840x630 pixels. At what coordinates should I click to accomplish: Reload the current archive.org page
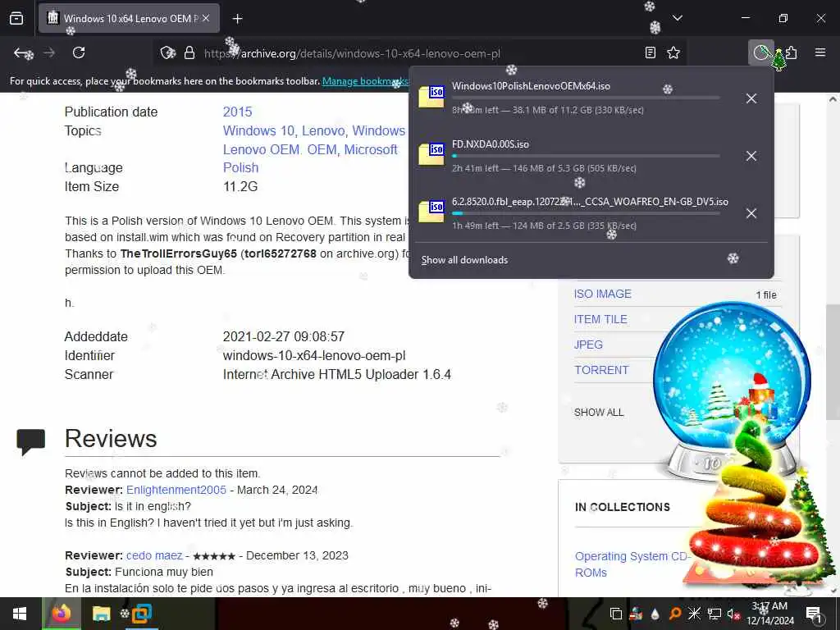pos(79,52)
